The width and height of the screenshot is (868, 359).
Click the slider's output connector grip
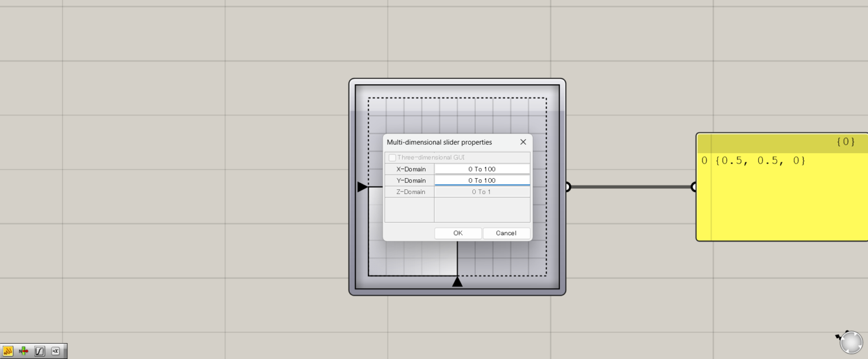click(x=567, y=187)
